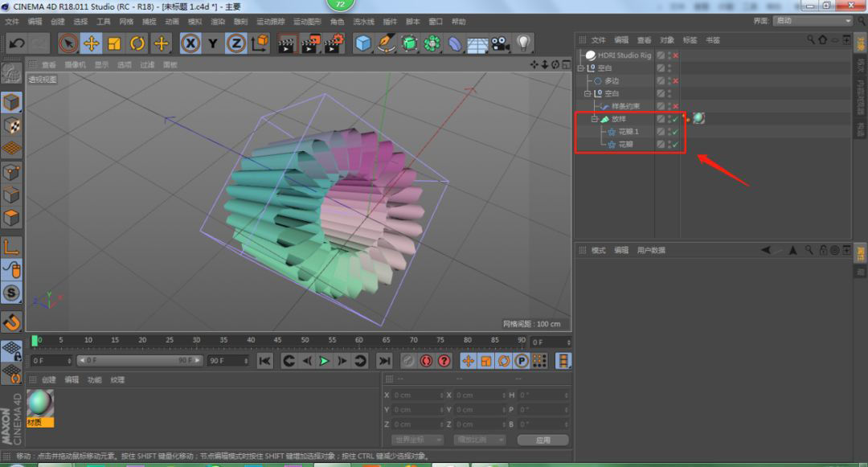Click the 材质 material thumbnail
The image size is (868, 467).
(40, 408)
